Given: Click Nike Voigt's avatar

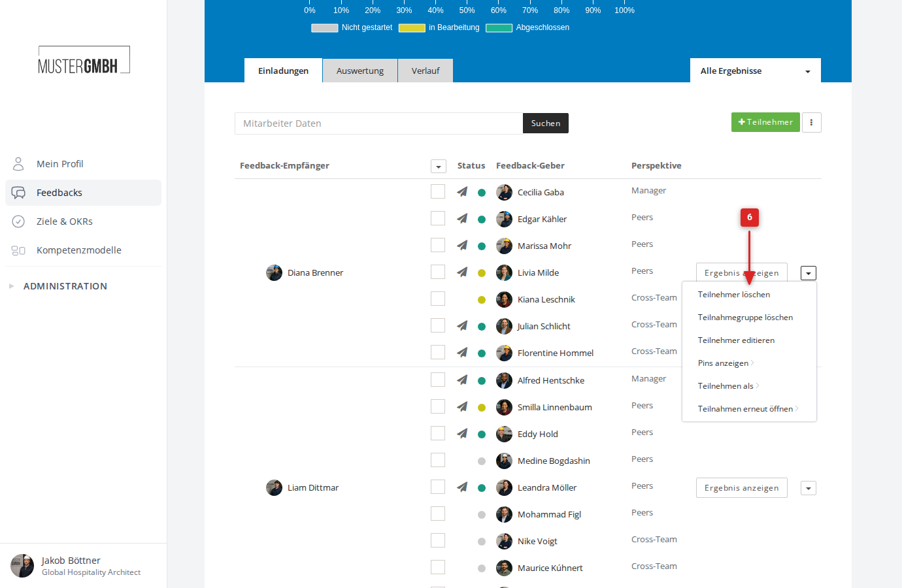Looking at the screenshot, I should 504,541.
